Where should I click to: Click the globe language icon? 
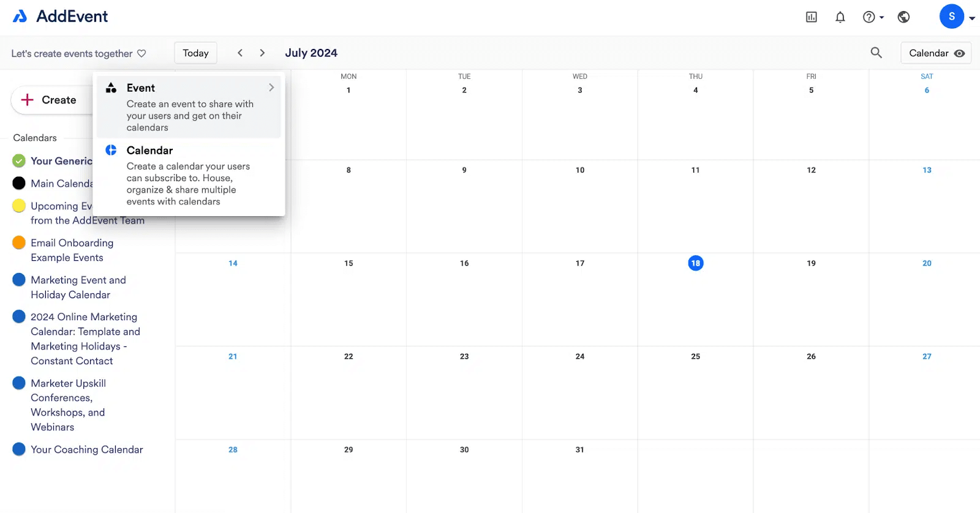[x=903, y=17]
